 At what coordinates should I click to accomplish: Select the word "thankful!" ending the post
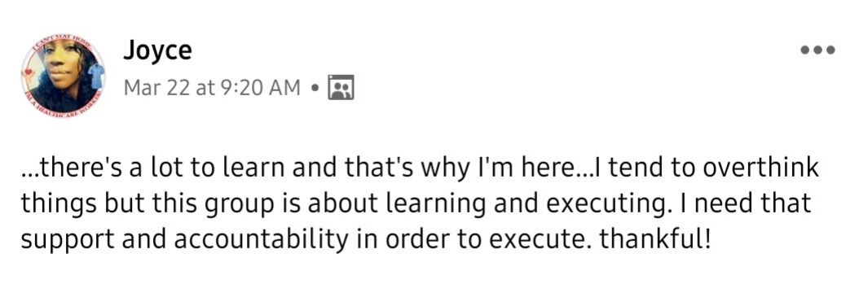[x=654, y=240]
